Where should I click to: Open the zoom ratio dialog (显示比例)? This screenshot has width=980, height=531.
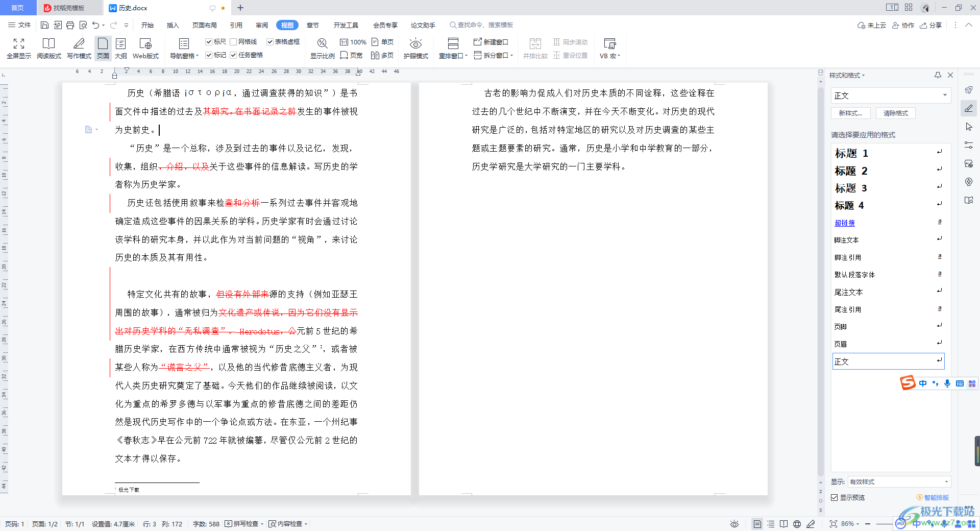[x=323, y=49]
